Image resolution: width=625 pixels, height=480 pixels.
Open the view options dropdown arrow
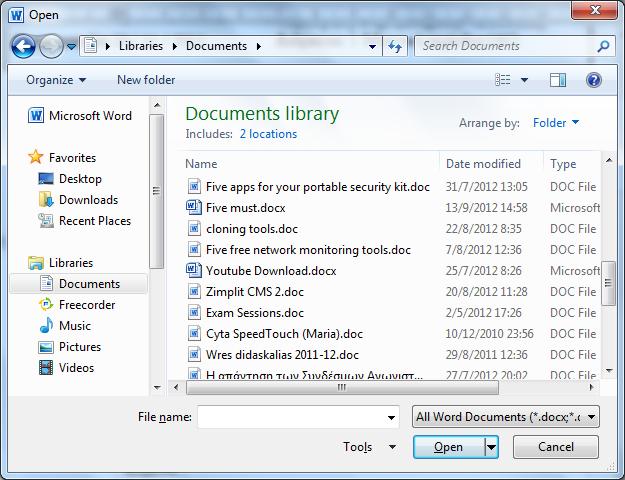(525, 80)
